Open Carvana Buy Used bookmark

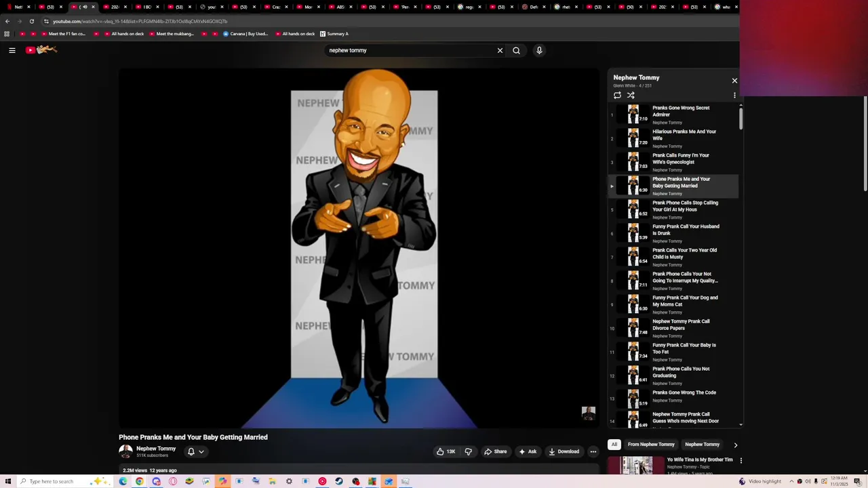click(245, 34)
